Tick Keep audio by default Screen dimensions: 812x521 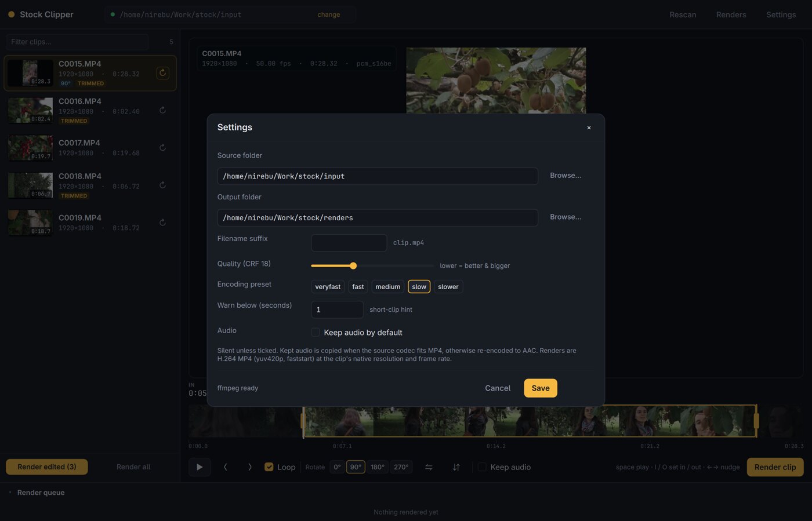coord(316,332)
